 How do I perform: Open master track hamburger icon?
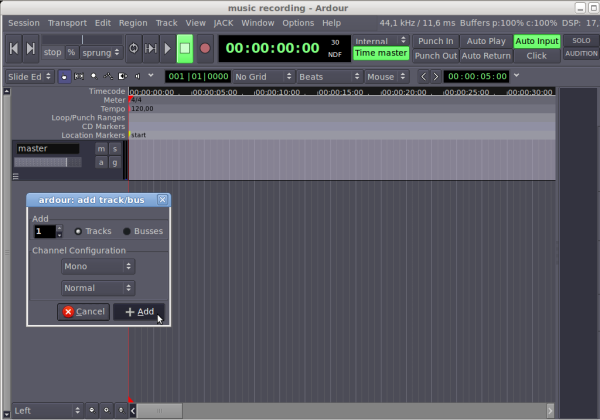pyautogui.click(x=16, y=176)
